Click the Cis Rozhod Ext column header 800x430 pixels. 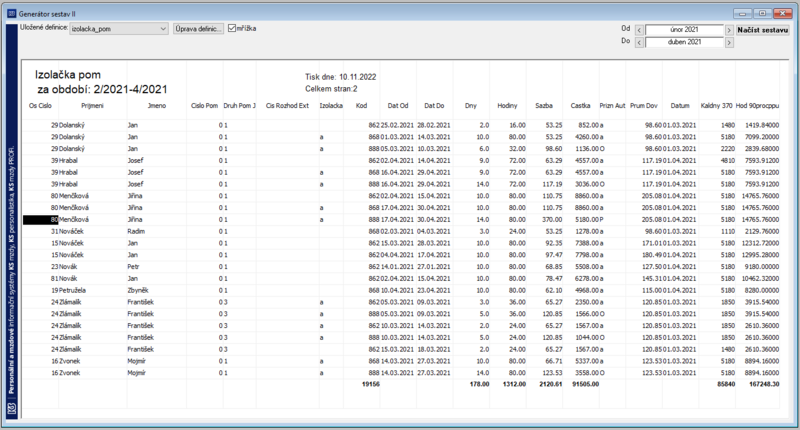click(287, 106)
